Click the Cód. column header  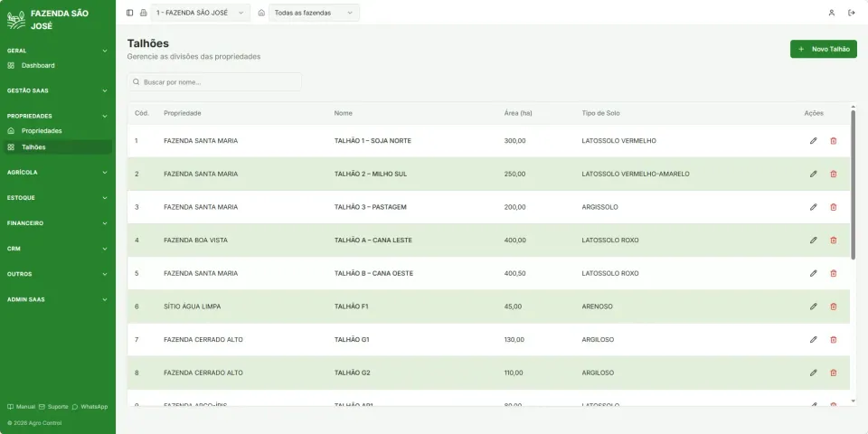142,113
